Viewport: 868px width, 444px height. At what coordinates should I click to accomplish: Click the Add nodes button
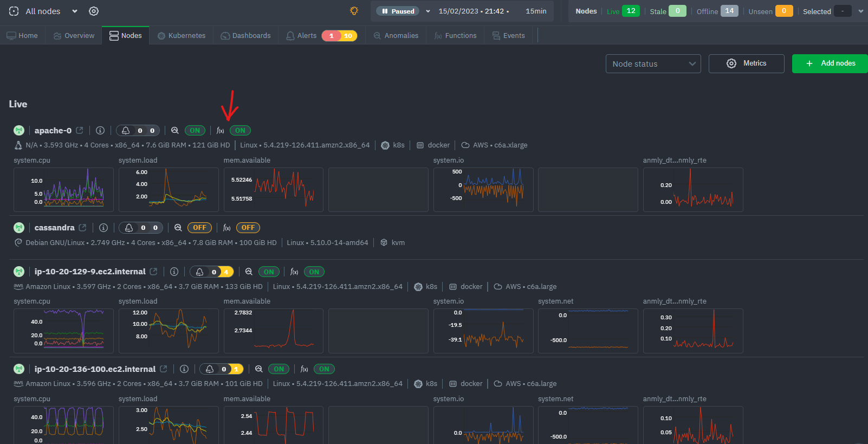click(830, 63)
